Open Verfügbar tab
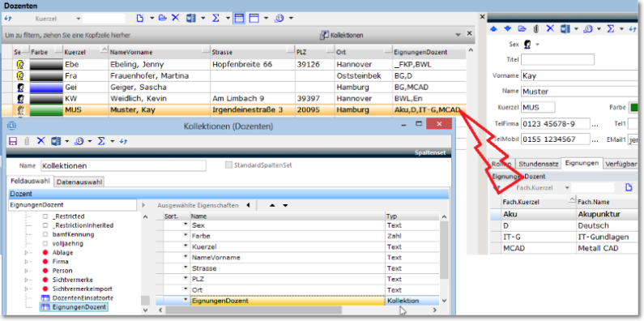This screenshot has height=321, width=644. tap(621, 164)
